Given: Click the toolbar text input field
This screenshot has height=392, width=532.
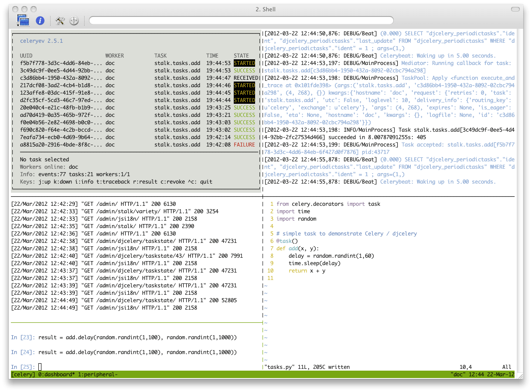Looking at the screenshot, I should pos(241,20).
